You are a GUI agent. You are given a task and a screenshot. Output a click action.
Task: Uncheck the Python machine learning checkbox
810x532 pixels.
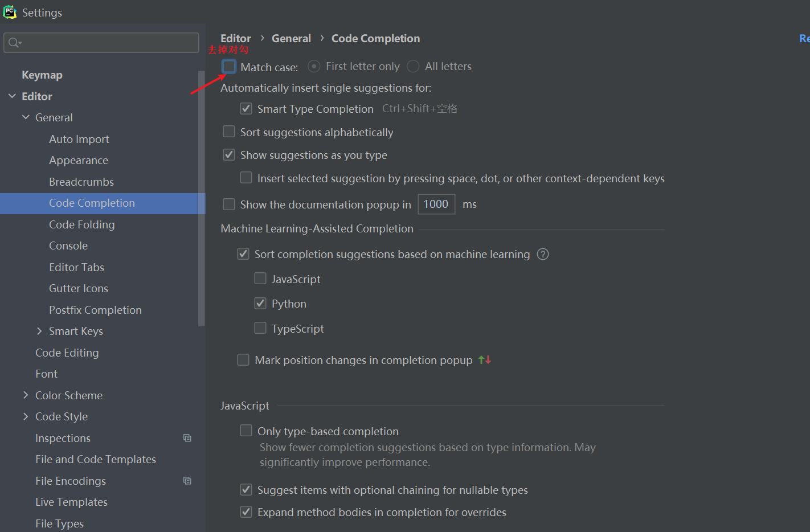coord(260,304)
